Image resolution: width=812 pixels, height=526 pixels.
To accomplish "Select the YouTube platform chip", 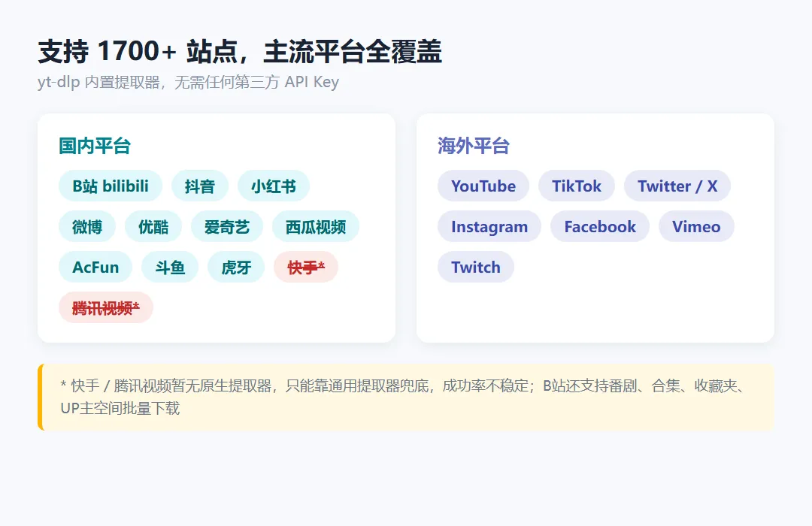I will 483,186.
